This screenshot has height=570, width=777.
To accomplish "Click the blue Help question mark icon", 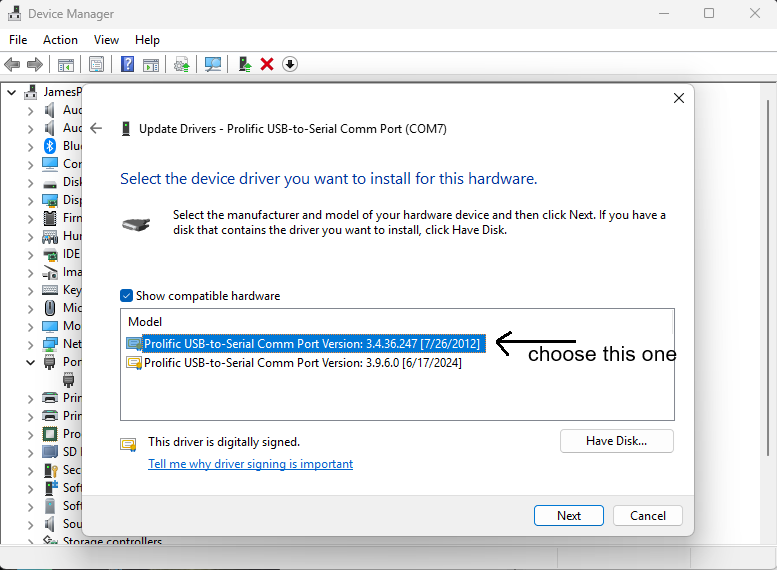I will [x=127, y=64].
